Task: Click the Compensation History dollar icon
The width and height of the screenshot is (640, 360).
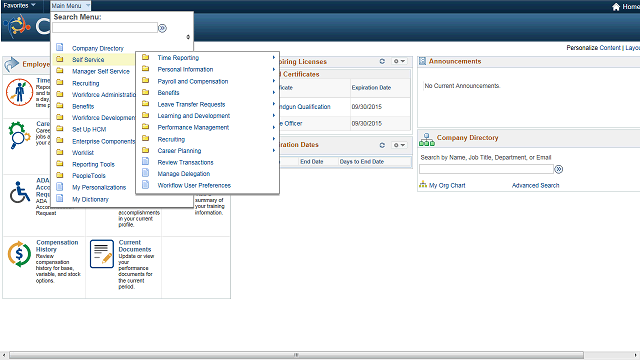Action: 19,254
